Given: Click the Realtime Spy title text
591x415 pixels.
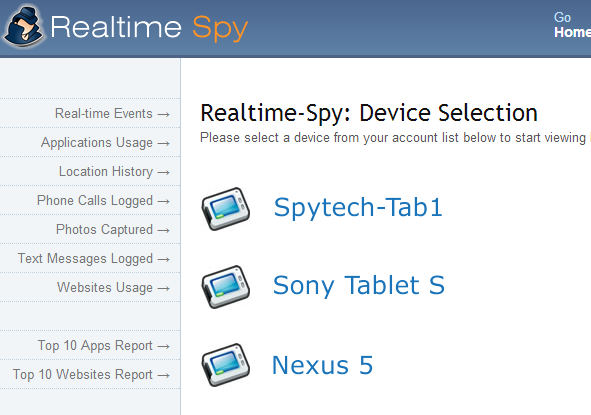Looking at the screenshot, I should [x=149, y=27].
